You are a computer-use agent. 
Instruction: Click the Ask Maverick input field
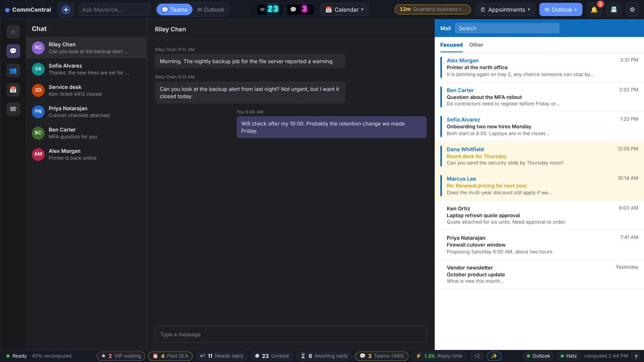pos(115,10)
